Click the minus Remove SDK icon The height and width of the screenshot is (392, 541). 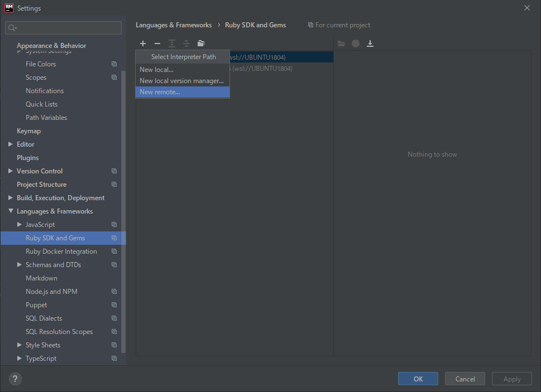[157, 43]
